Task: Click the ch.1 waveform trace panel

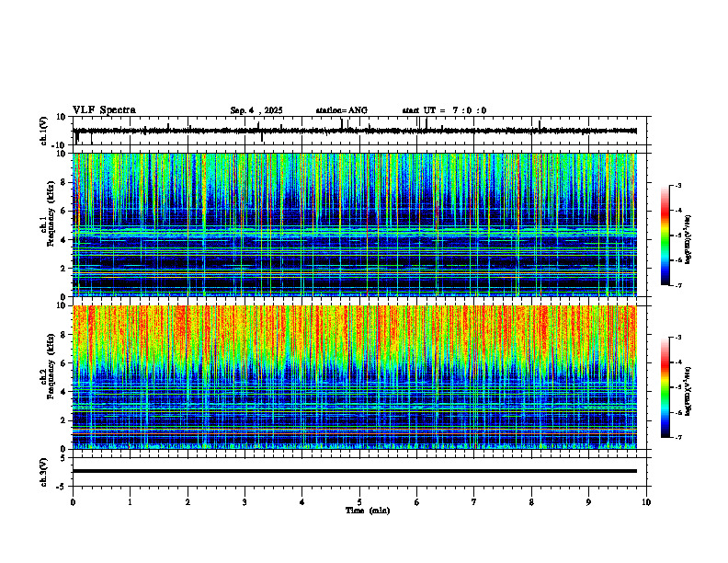Action: coord(359,131)
